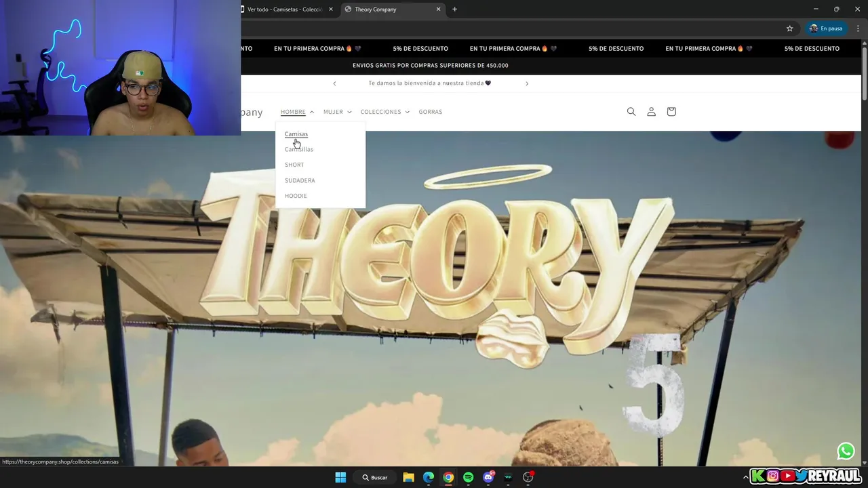The width and height of the screenshot is (868, 488).
Task: Open Spotify from the taskbar
Action: pos(468,477)
